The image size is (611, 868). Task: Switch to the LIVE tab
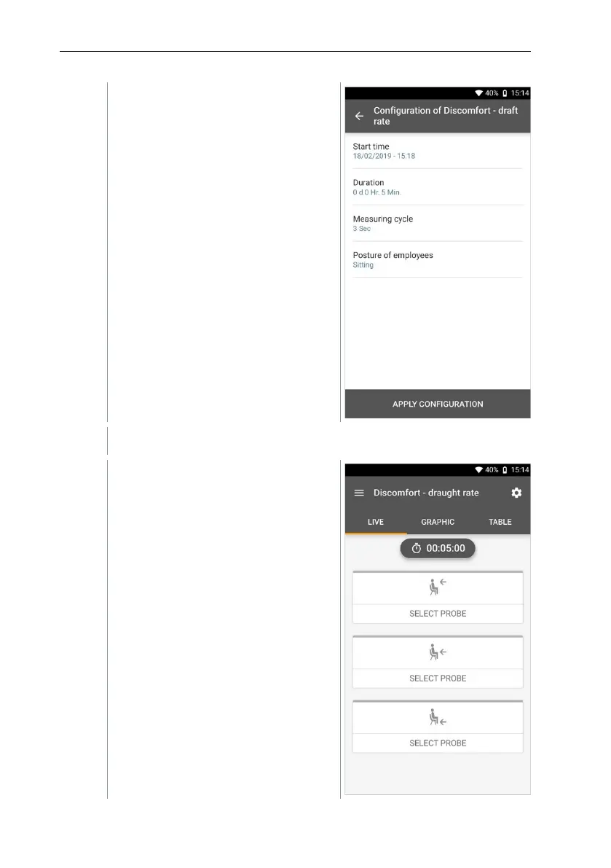tap(376, 522)
